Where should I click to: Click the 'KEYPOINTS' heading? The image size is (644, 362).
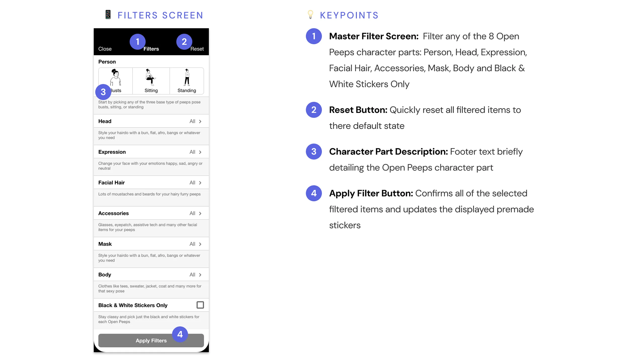click(349, 15)
